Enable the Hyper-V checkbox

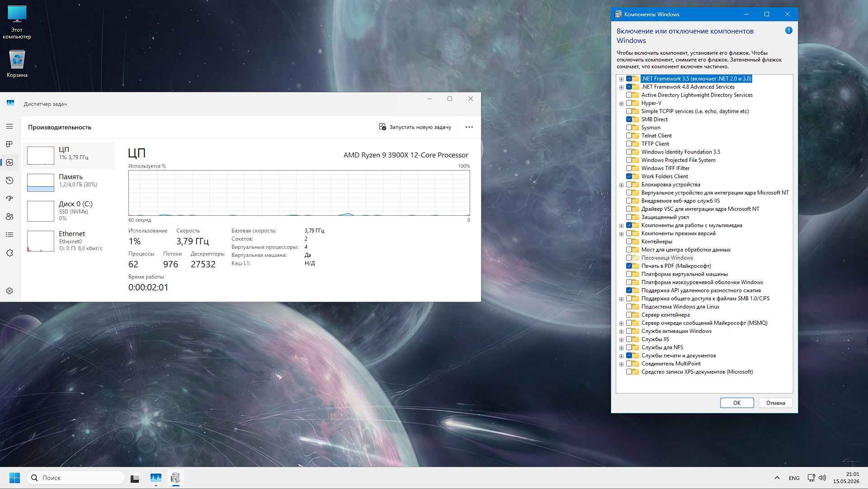(629, 103)
